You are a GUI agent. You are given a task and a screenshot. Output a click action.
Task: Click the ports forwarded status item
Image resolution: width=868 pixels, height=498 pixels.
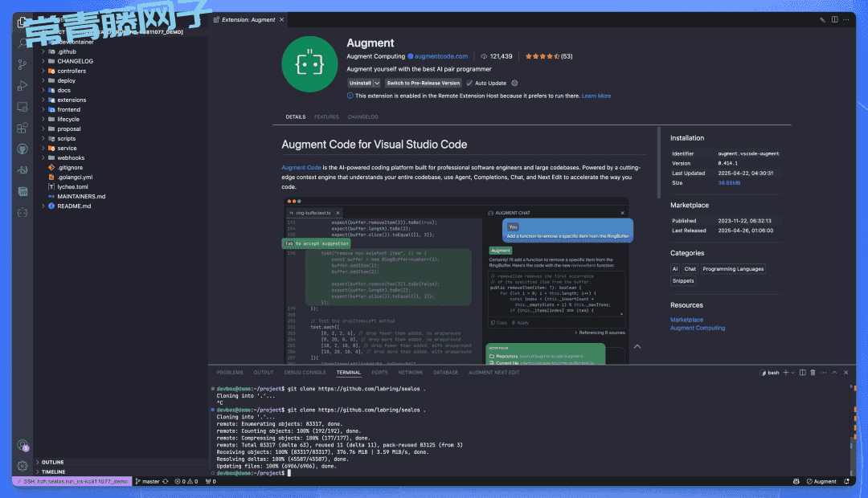[x=211, y=481]
